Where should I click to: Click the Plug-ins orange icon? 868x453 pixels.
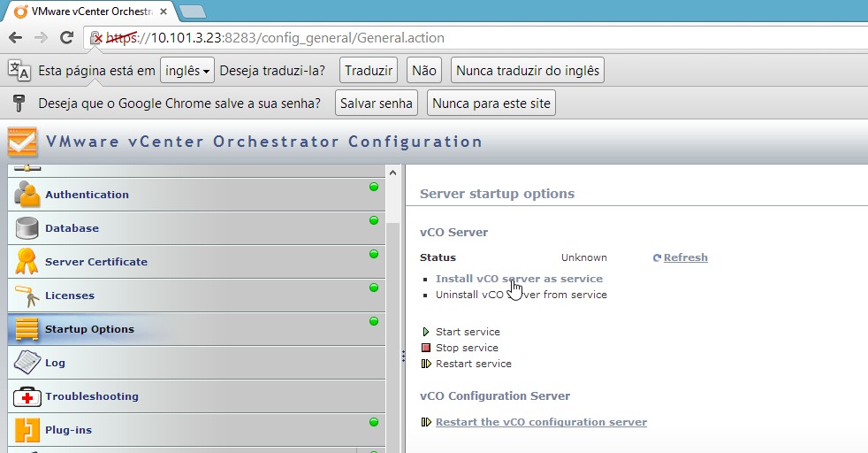tap(27, 430)
